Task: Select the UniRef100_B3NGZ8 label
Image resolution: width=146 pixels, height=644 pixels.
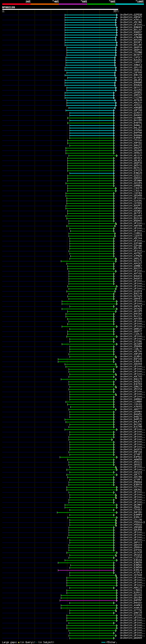Action: 131,173
